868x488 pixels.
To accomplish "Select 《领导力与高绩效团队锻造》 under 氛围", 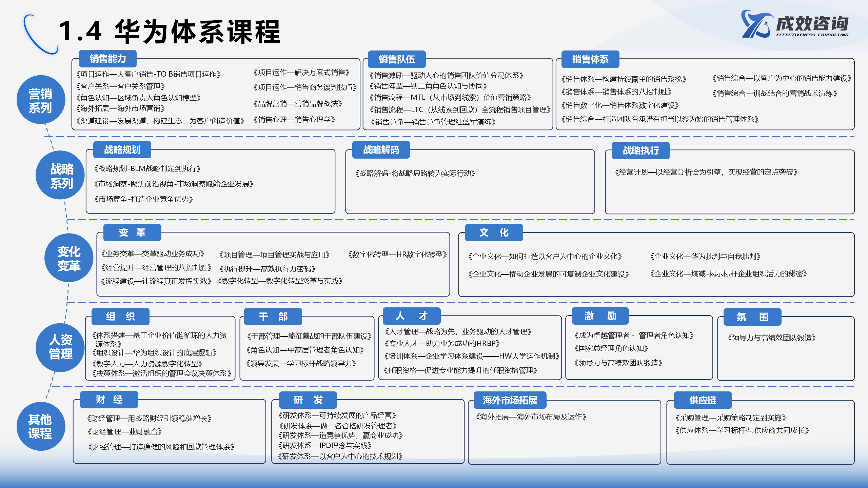I will [x=772, y=338].
